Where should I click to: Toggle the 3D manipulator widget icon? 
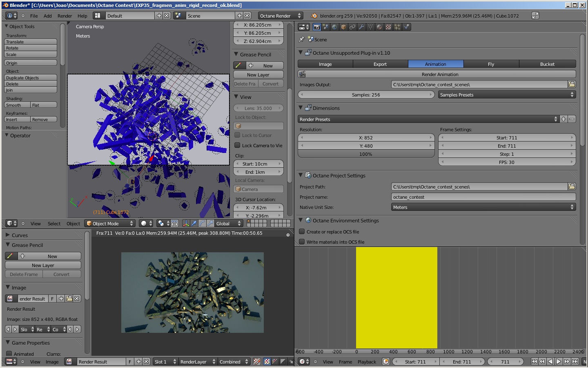click(186, 223)
